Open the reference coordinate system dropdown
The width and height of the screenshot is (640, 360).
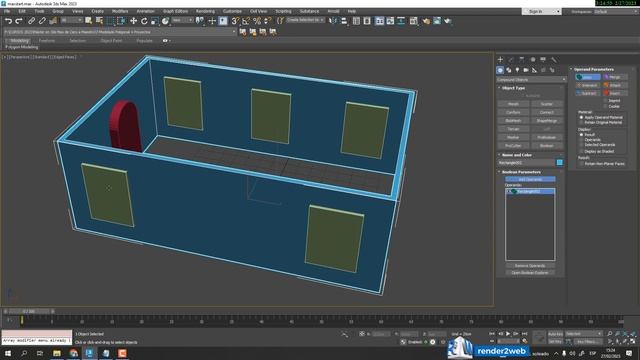point(182,20)
